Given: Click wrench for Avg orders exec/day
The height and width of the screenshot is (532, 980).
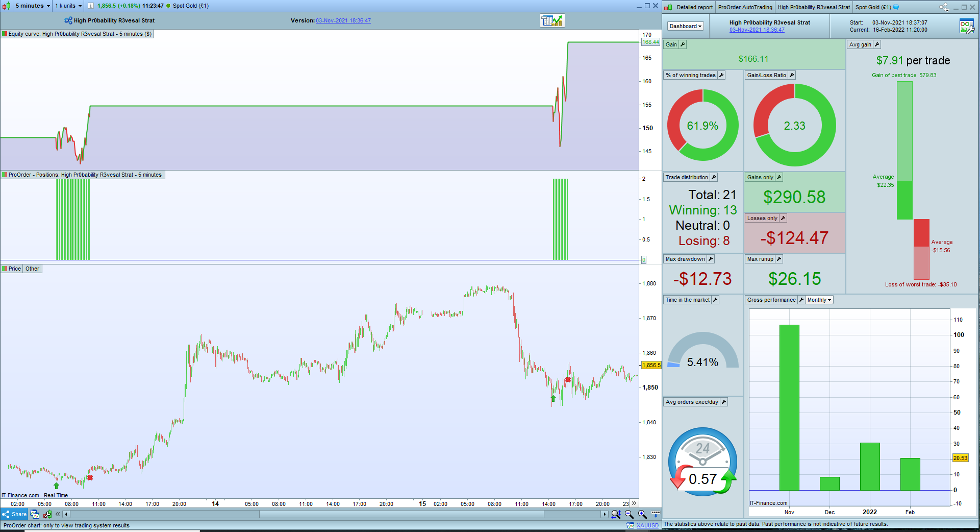Looking at the screenshot, I should coord(724,402).
